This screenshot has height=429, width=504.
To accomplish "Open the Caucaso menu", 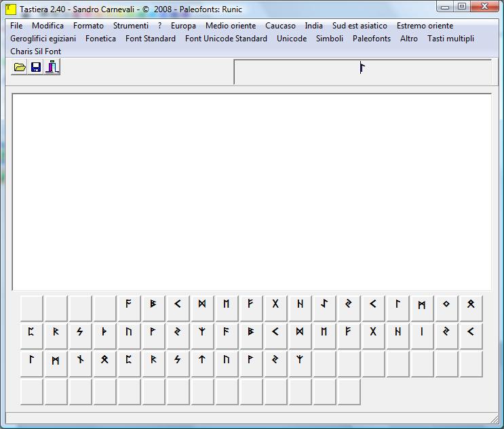I will [280, 26].
